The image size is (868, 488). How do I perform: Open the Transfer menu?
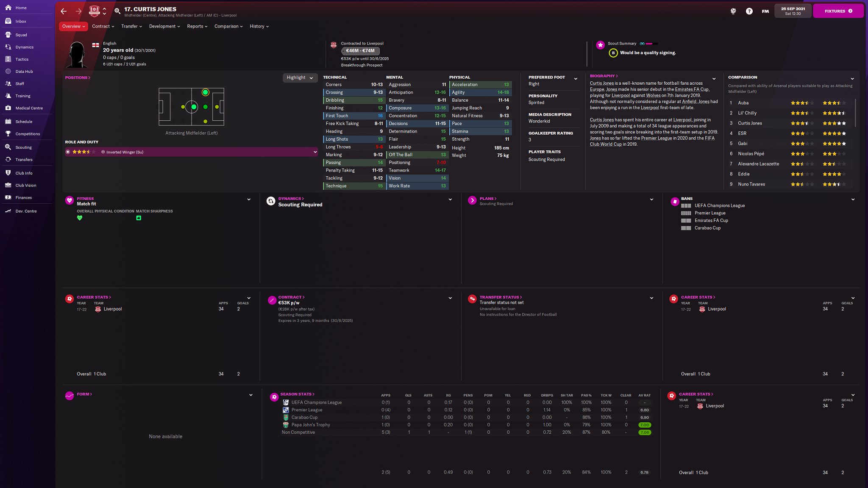pyautogui.click(x=131, y=26)
